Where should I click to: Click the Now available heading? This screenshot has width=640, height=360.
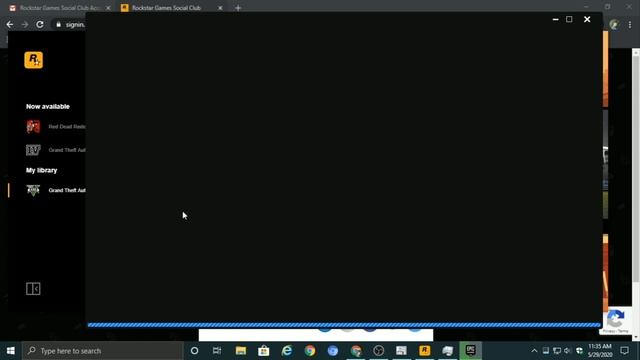pos(48,107)
